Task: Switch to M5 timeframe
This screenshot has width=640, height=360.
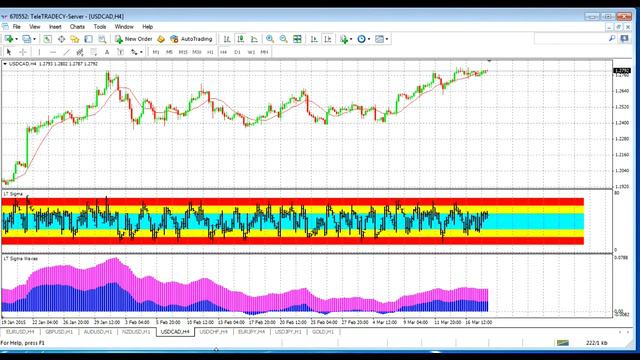Action: click(x=169, y=52)
